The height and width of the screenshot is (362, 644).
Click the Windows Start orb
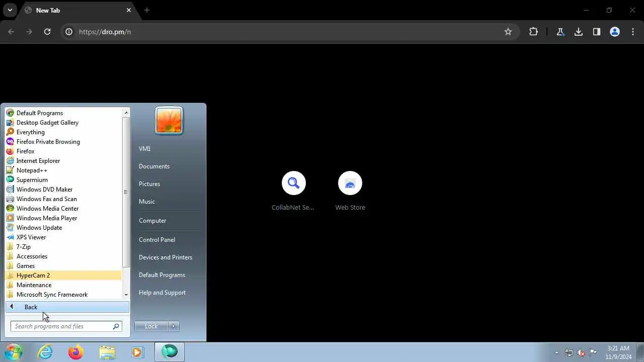pos(14,352)
